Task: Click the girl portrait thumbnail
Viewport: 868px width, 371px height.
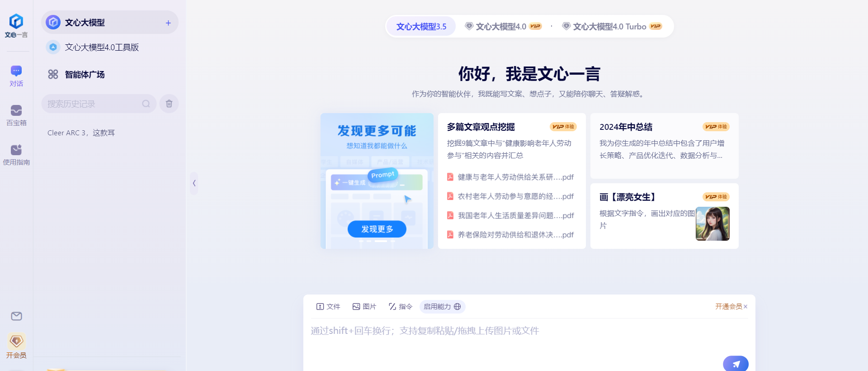Action: (712, 224)
